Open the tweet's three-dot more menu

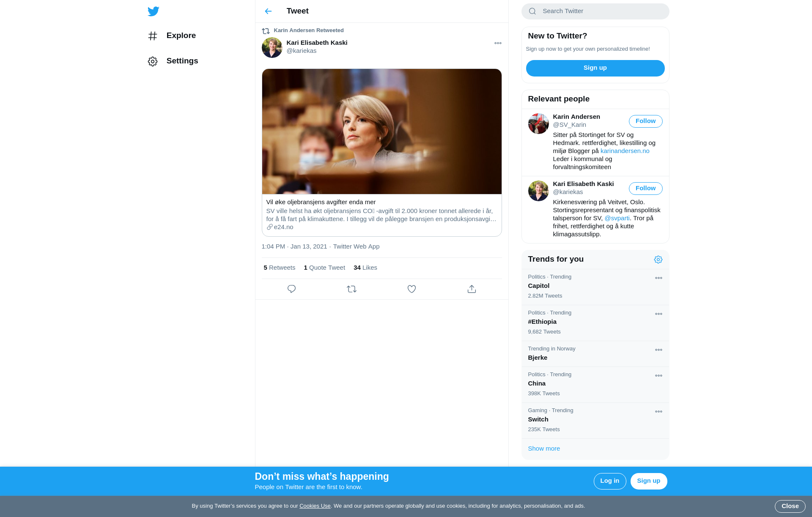498,43
